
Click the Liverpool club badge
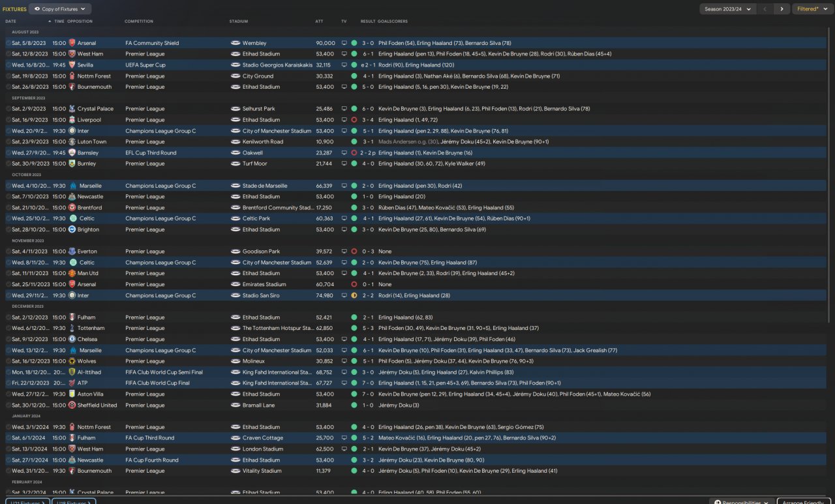[72, 120]
